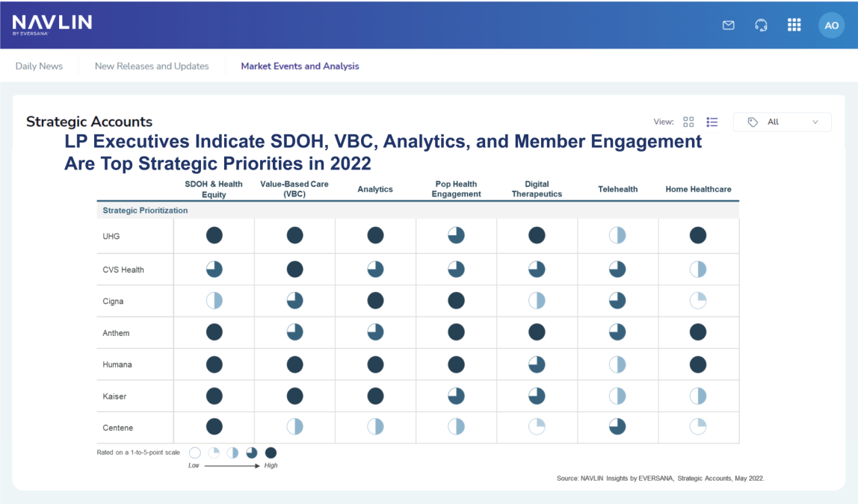
Task: Click UHG's Pop Health Engagement rating circle
Action: 456,236
